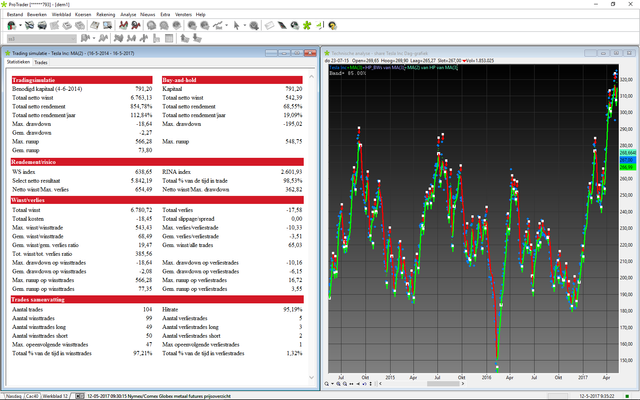Click the blue 287,00 price label on axis
Image resolution: width=640 pixels, height=400 pixels.
pos(628,160)
